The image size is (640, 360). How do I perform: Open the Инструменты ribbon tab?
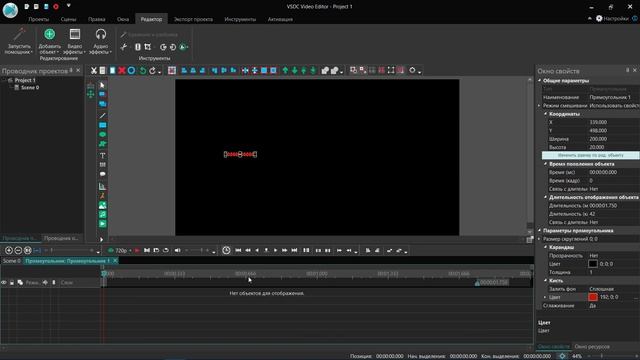pyautogui.click(x=240, y=19)
